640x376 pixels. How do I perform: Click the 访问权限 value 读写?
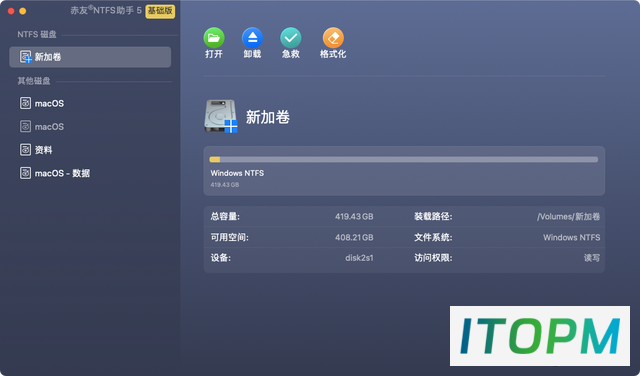click(x=592, y=258)
